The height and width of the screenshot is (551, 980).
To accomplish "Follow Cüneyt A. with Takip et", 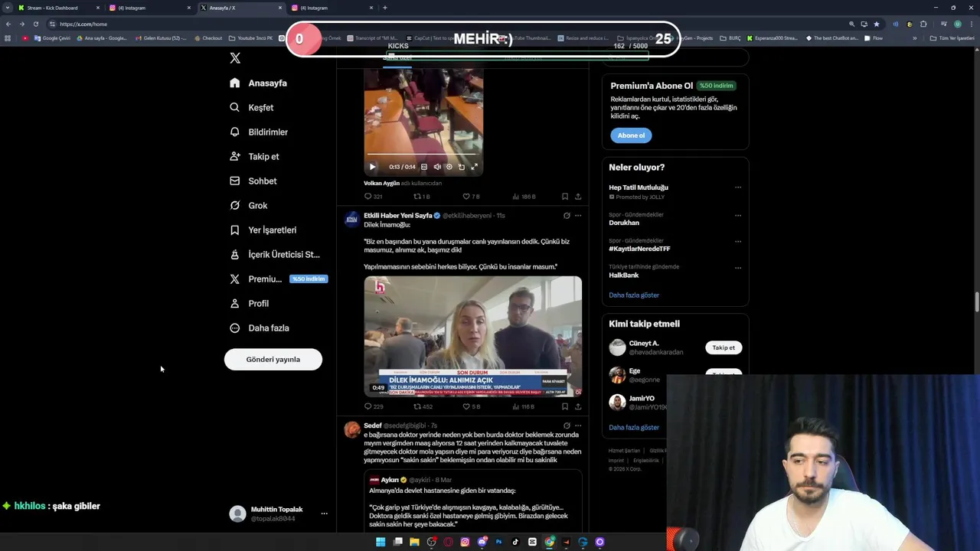I will 724,347.
